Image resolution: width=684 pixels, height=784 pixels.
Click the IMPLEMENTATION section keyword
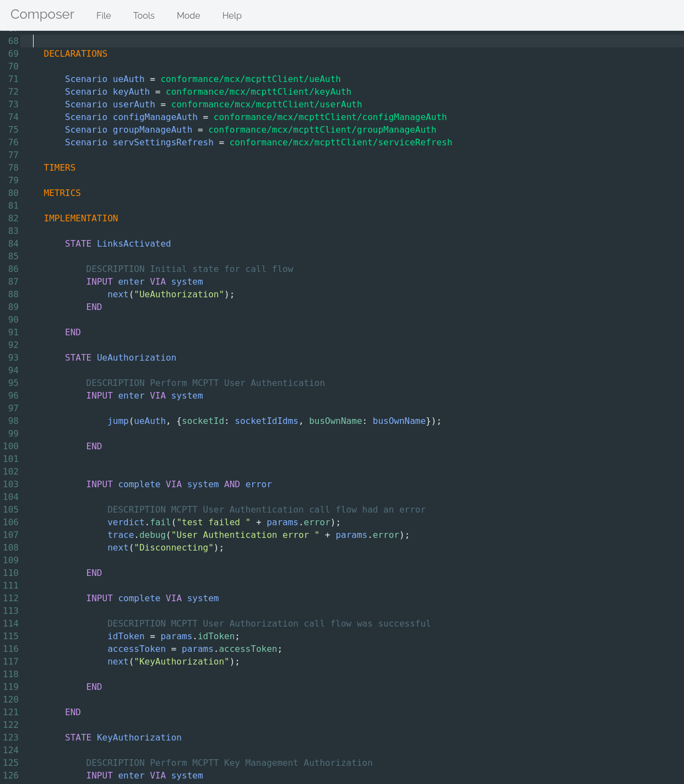(80, 218)
